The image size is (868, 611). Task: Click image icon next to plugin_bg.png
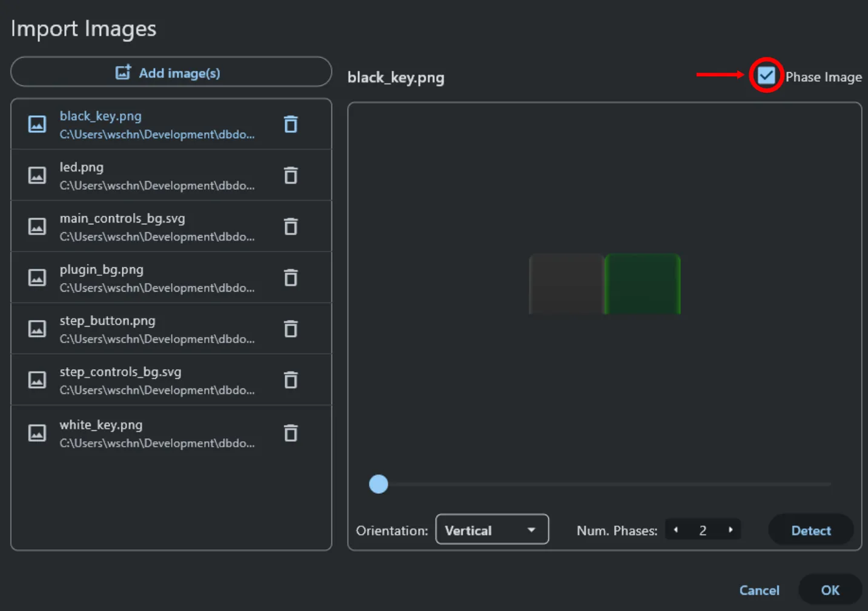tap(37, 278)
